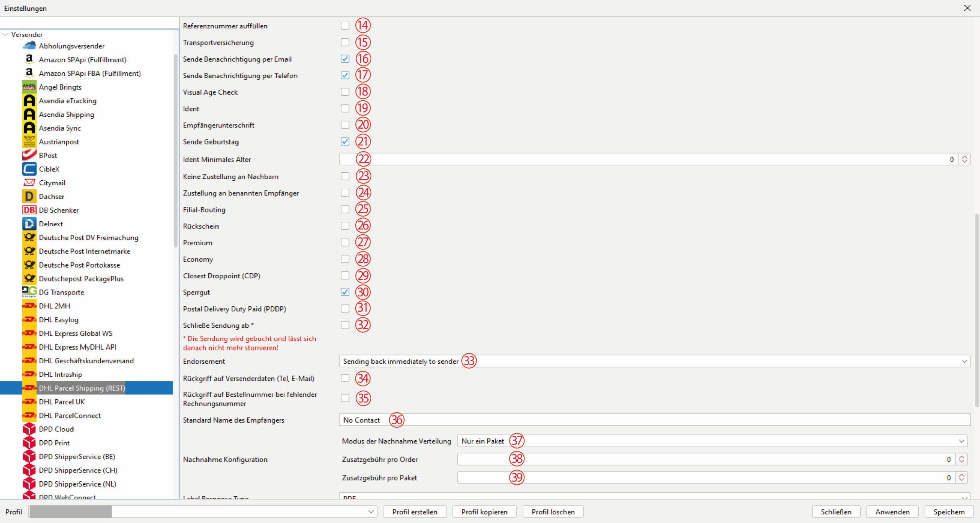The height and width of the screenshot is (523, 980).
Task: Click the DB Schenker logo icon
Action: (x=29, y=210)
